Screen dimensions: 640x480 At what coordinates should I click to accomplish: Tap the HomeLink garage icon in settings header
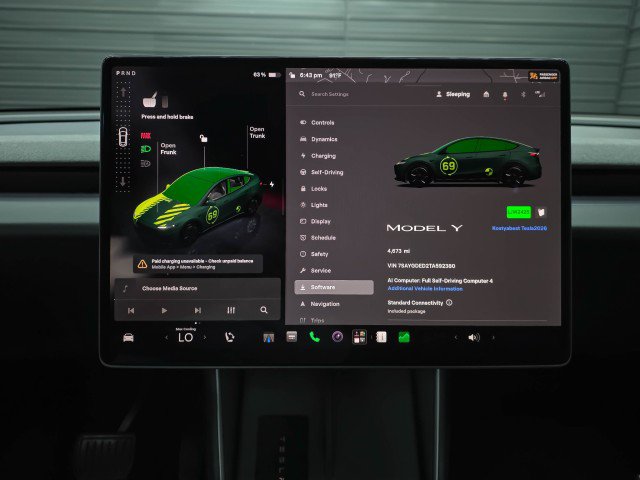[486, 94]
